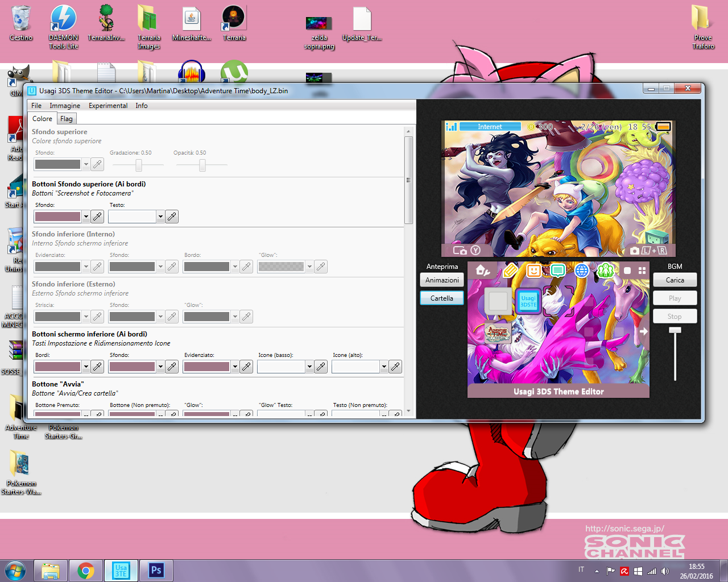Pick top-button Sfondo color with eyedropper
The width and height of the screenshot is (728, 582).
point(98,217)
